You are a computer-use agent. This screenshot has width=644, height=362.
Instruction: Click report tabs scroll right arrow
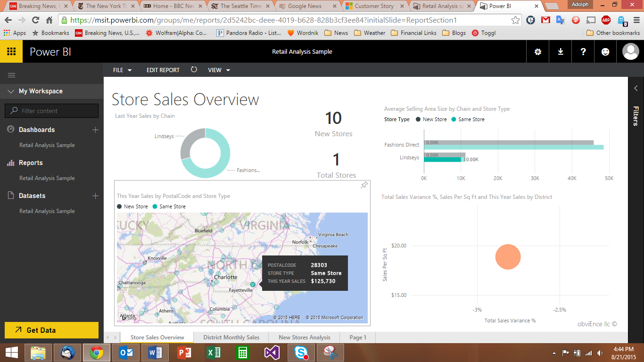pos(115,337)
